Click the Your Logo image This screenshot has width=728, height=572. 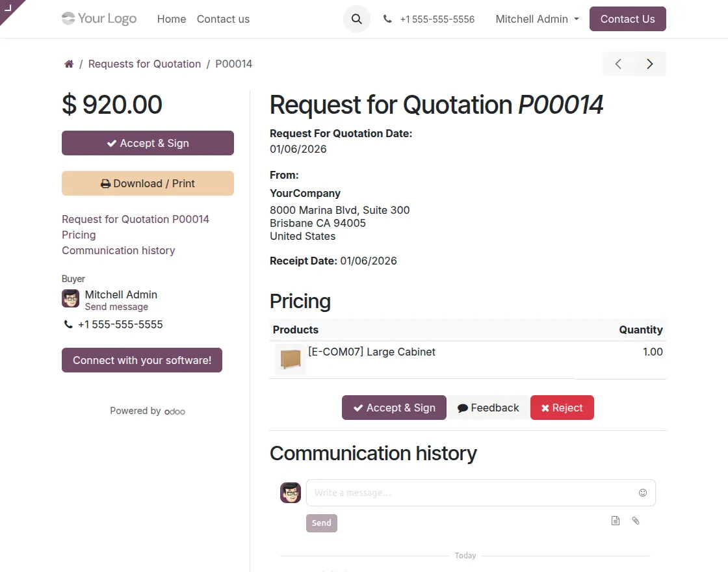click(x=99, y=19)
